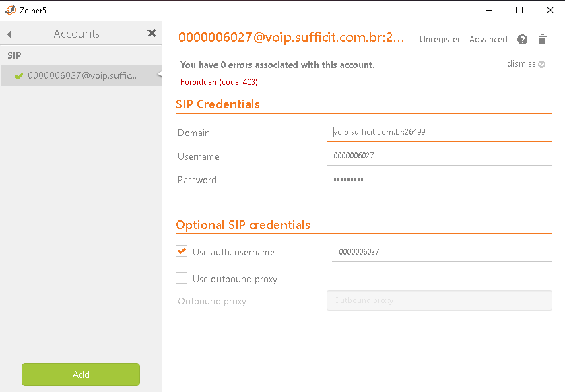Maximize the Zoiper5 window
The image size is (565, 392).
coord(519,10)
